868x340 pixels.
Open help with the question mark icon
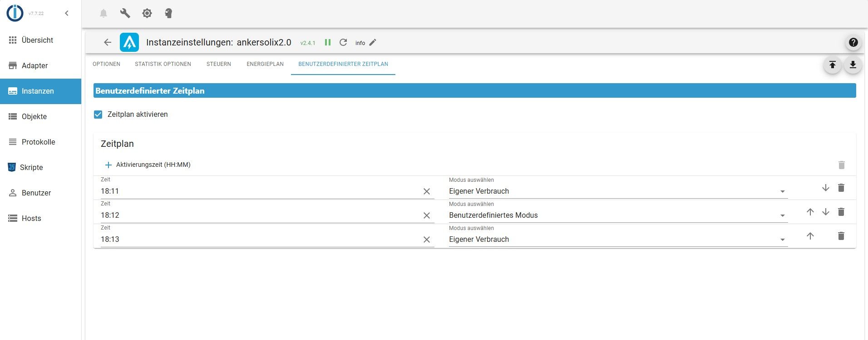pos(853,42)
